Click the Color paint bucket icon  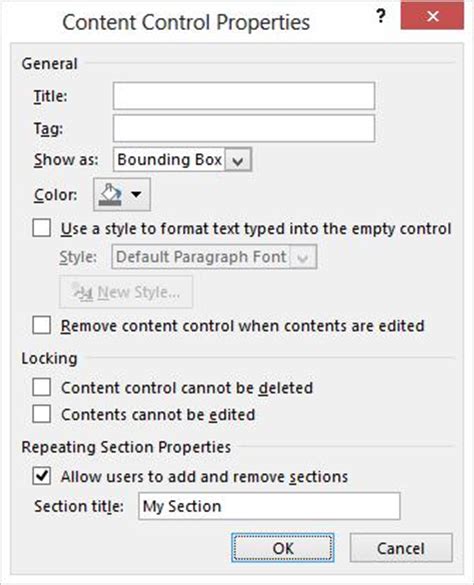(x=110, y=194)
